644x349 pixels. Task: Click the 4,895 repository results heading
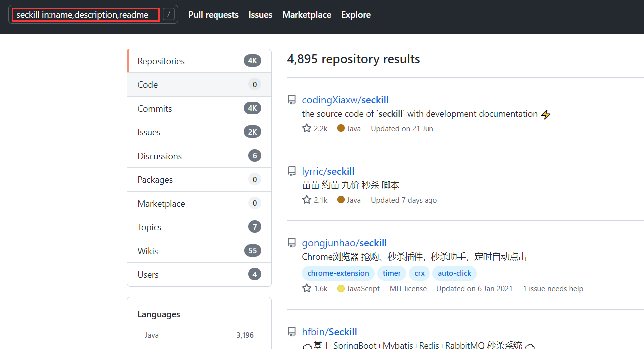coord(353,59)
